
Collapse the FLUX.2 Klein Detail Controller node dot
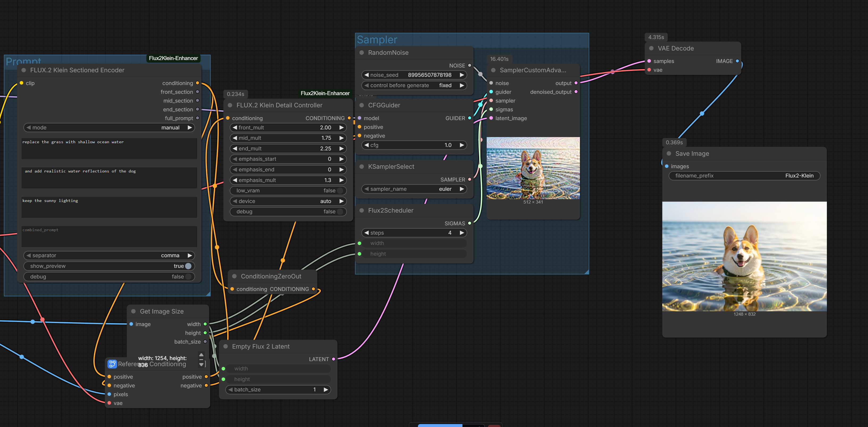tap(230, 105)
